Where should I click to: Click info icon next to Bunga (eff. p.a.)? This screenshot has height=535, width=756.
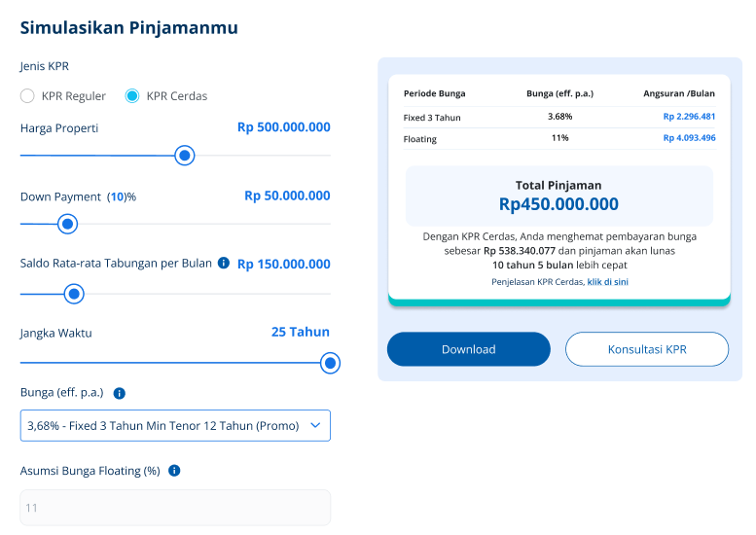(x=120, y=394)
